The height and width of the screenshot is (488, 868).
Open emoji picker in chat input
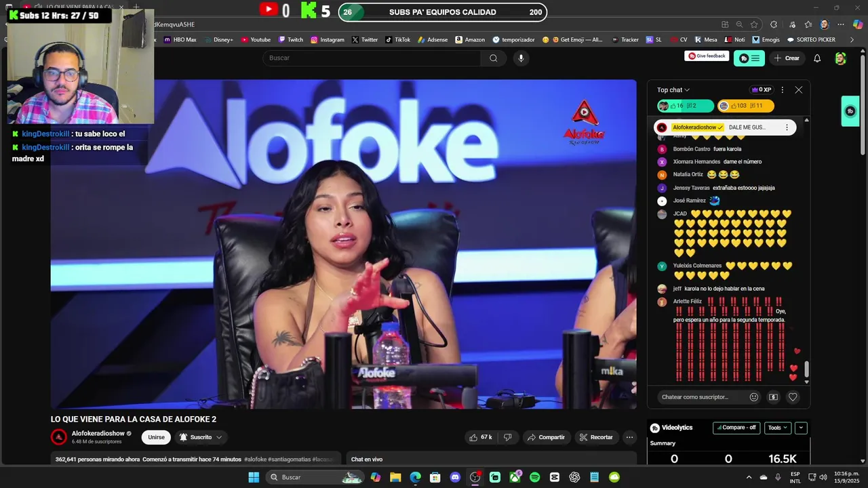(x=753, y=397)
